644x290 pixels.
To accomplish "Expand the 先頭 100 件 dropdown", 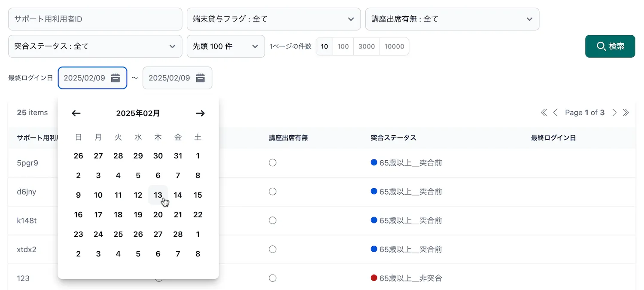I will tap(226, 46).
